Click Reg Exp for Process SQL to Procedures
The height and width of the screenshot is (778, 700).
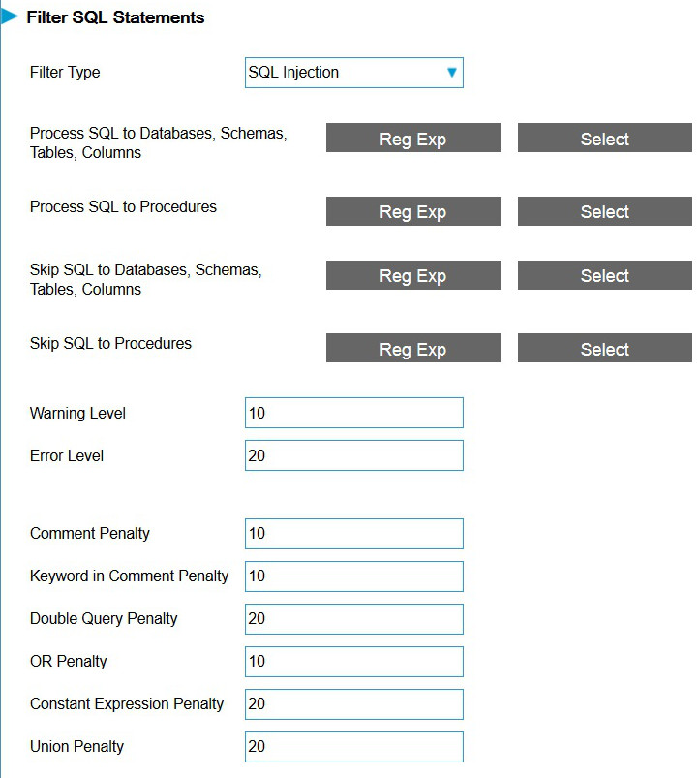coord(412,211)
